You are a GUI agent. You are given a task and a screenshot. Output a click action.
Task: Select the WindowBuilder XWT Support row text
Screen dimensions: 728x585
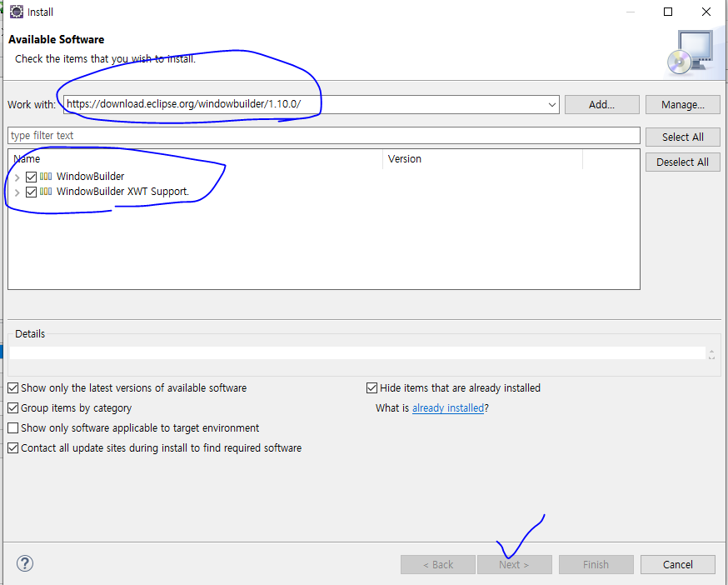(x=122, y=192)
